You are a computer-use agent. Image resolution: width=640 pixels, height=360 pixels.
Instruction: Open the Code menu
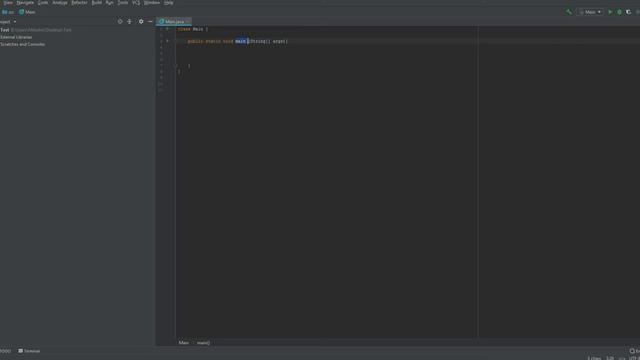point(43,2)
